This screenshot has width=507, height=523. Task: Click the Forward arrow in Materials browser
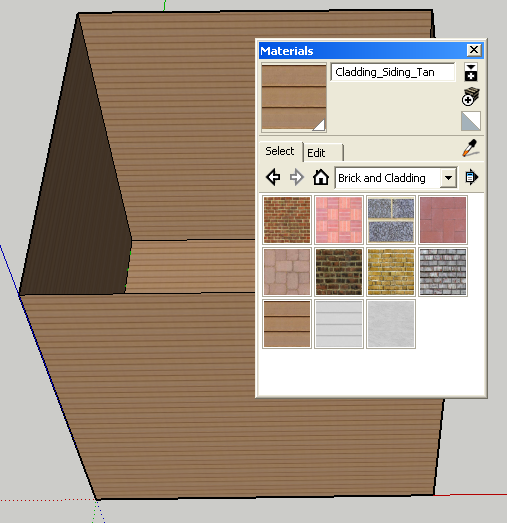pyautogui.click(x=297, y=177)
